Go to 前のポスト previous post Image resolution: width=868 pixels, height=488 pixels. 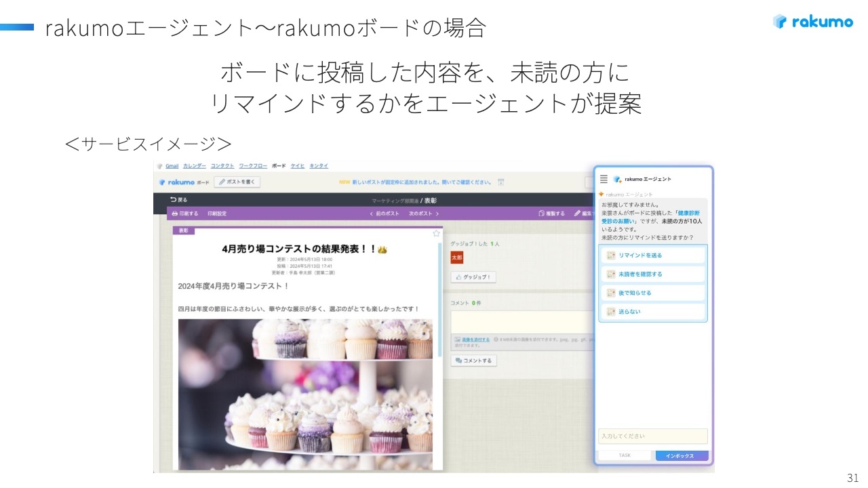384,213
